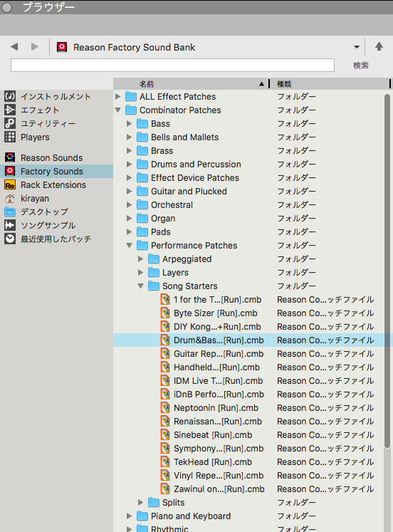Image resolution: width=393 pixels, height=532 pixels.
Task: Click the インストゥルメント instruments icon
Action: [10, 96]
